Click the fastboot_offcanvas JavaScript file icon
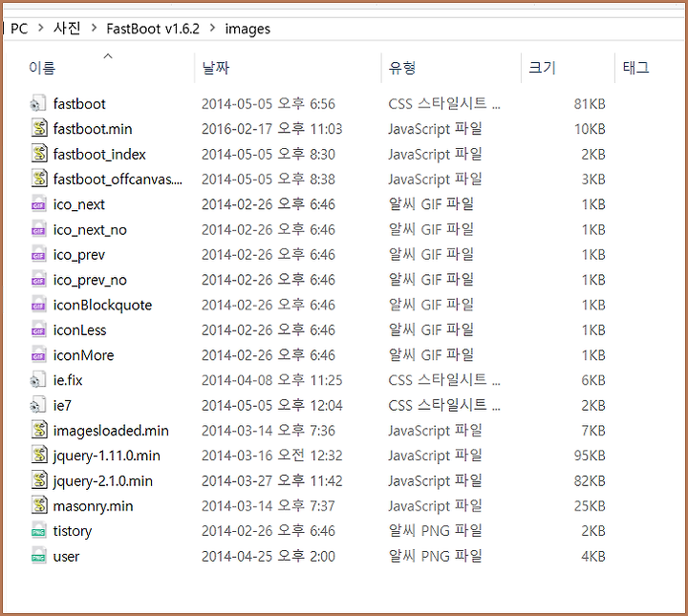The image size is (688, 616). (x=39, y=179)
